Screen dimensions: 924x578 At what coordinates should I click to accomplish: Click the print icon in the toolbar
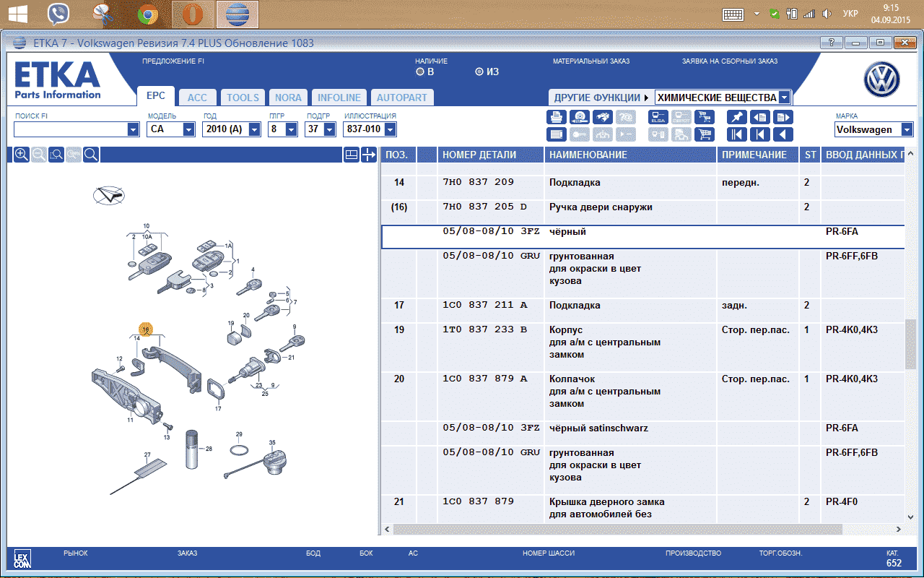click(557, 117)
